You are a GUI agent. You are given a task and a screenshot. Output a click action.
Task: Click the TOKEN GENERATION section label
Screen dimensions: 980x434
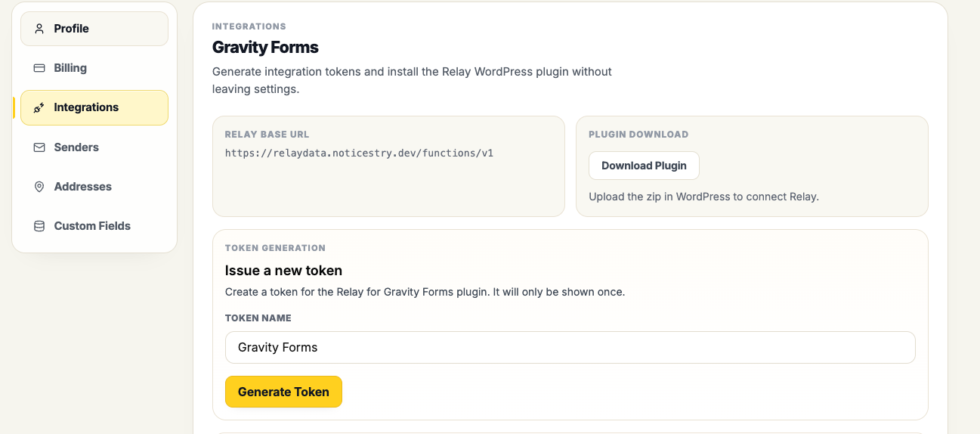point(275,248)
